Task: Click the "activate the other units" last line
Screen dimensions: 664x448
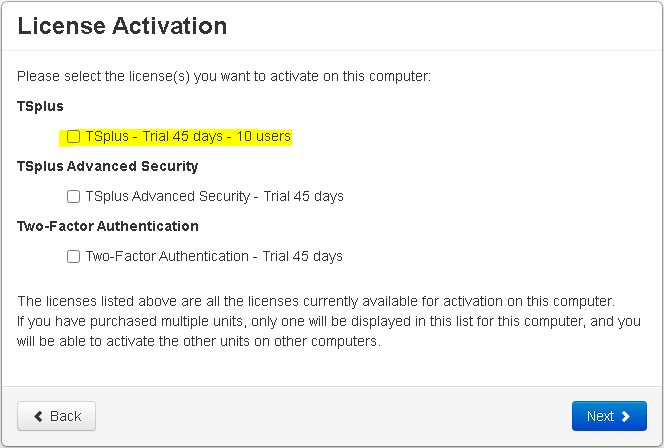Action: 200,341
